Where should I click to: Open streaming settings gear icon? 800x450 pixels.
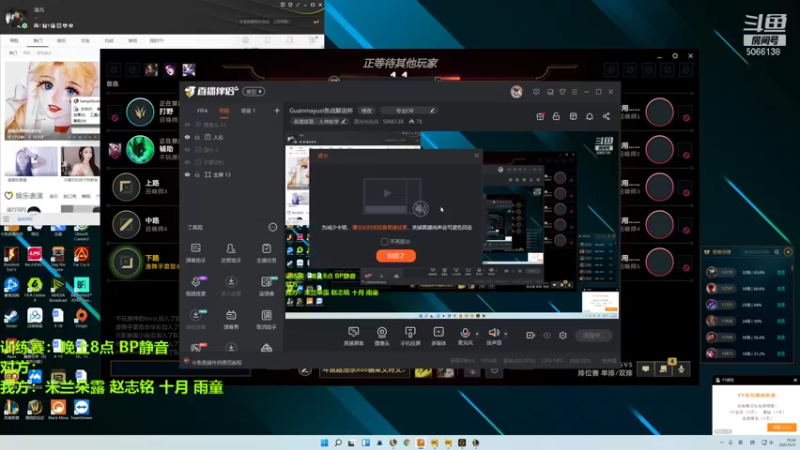[x=563, y=335]
